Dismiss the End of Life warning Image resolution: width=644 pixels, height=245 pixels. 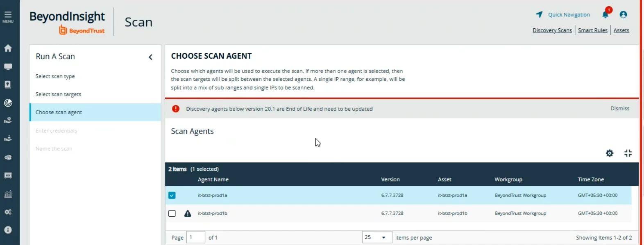tap(619, 108)
